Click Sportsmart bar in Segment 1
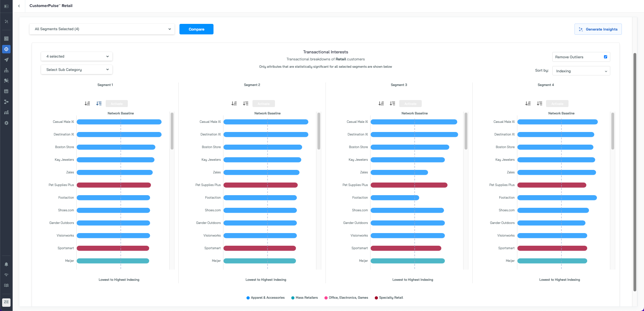Viewport: 644px width, 311px height. click(113, 248)
